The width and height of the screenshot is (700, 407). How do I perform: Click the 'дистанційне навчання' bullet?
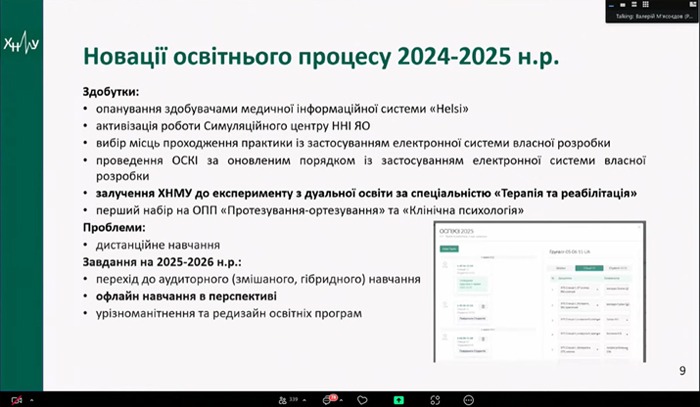coord(158,245)
